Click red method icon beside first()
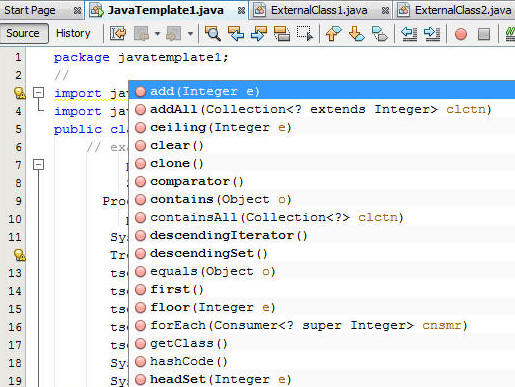Viewport: 515px width, 387px height. [140, 289]
